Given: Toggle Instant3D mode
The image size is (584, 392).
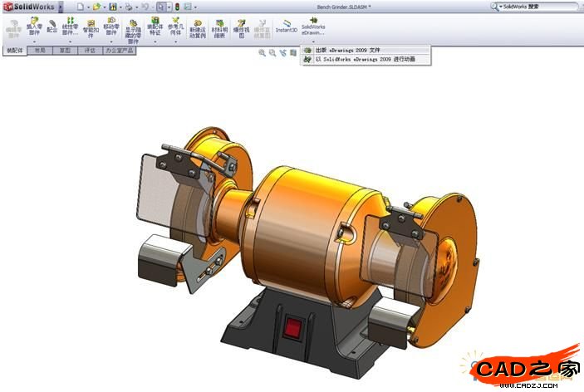Looking at the screenshot, I should point(286,26).
